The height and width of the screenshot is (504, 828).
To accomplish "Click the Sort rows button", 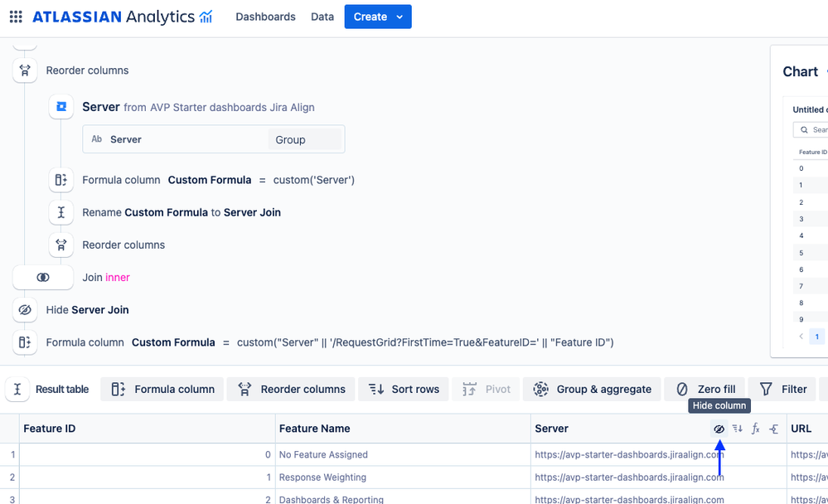I will point(404,389).
